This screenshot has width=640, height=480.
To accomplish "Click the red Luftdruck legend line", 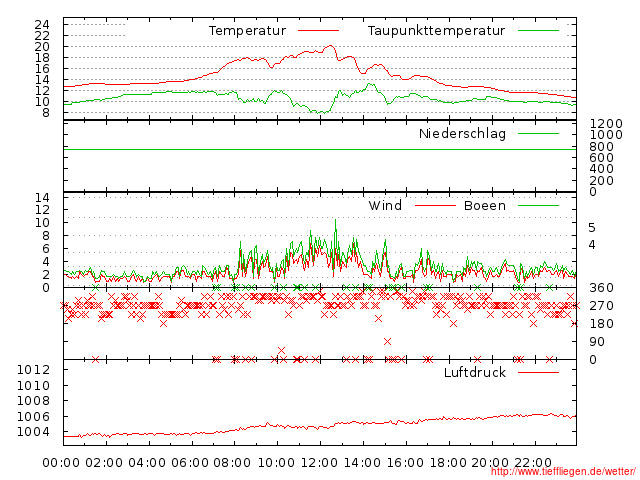I will point(538,372).
